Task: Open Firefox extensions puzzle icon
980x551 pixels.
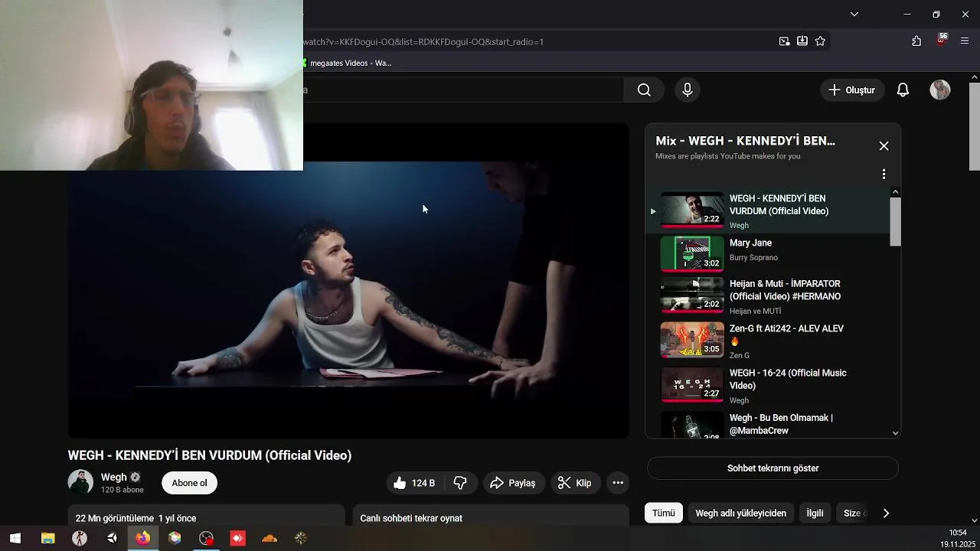Action: coord(916,41)
